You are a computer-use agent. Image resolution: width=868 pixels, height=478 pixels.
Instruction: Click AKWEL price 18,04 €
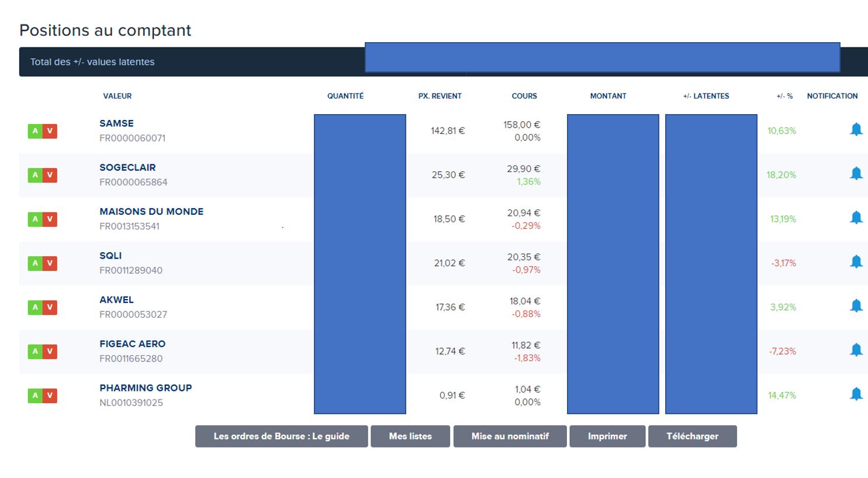[x=525, y=301]
